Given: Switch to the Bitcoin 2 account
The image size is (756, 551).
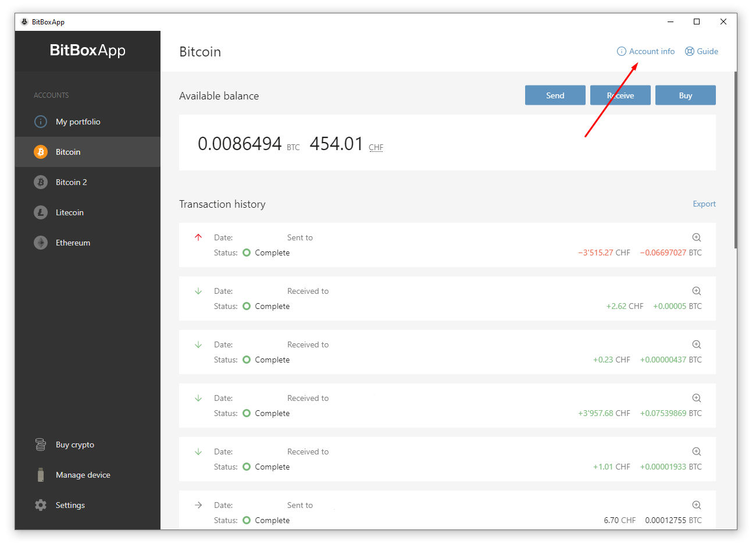Looking at the screenshot, I should tap(87, 182).
